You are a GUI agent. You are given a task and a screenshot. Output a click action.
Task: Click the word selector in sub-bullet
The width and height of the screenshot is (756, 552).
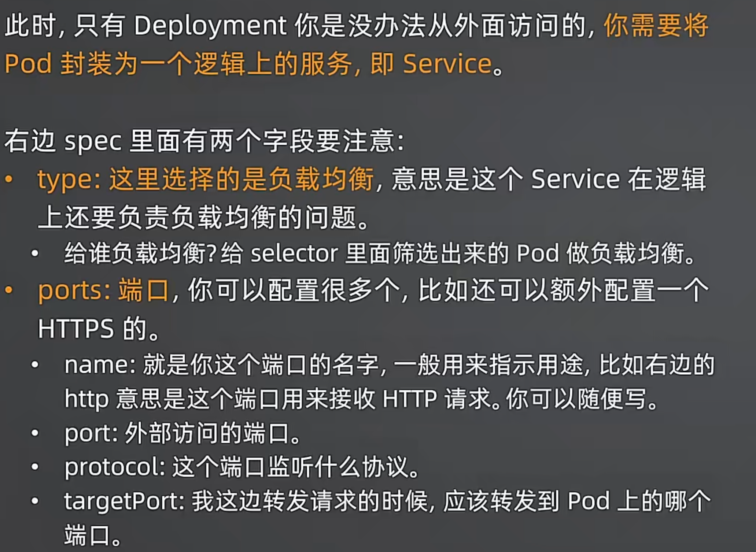[294, 253]
